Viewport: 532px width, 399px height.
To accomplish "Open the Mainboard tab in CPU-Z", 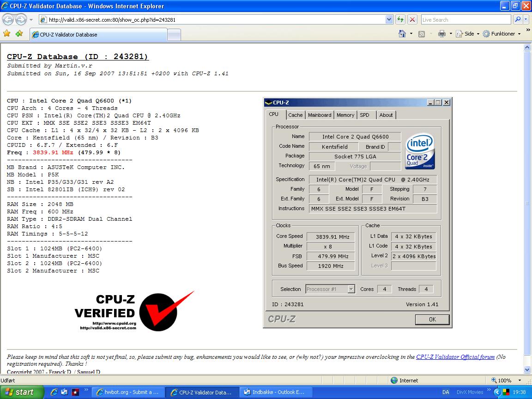I will click(x=320, y=115).
